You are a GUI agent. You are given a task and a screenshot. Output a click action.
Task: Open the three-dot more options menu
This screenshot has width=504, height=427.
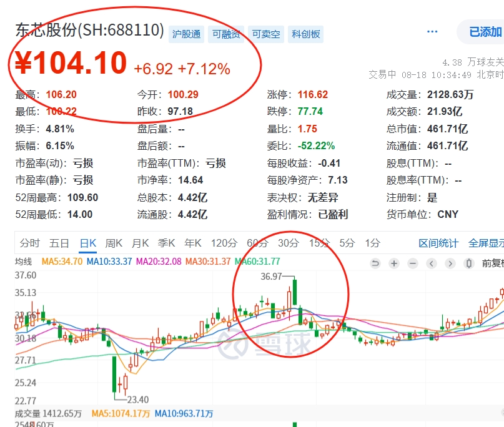[x=432, y=31]
